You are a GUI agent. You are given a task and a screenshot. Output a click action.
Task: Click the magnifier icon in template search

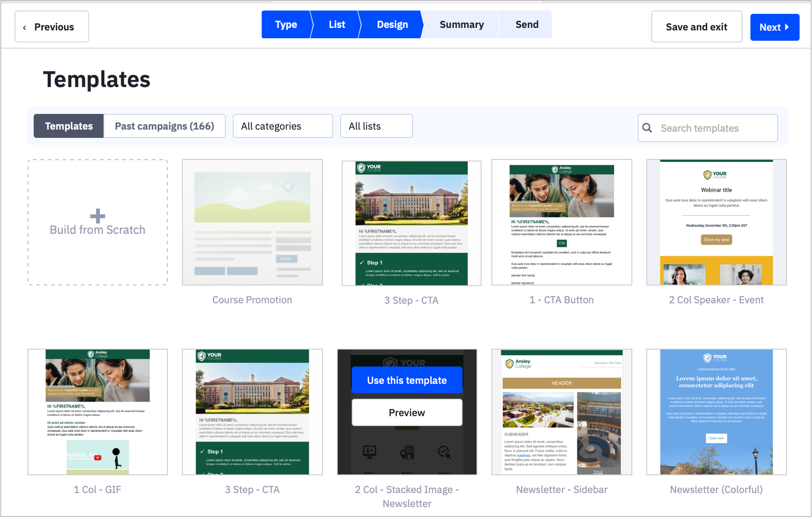pyautogui.click(x=647, y=128)
